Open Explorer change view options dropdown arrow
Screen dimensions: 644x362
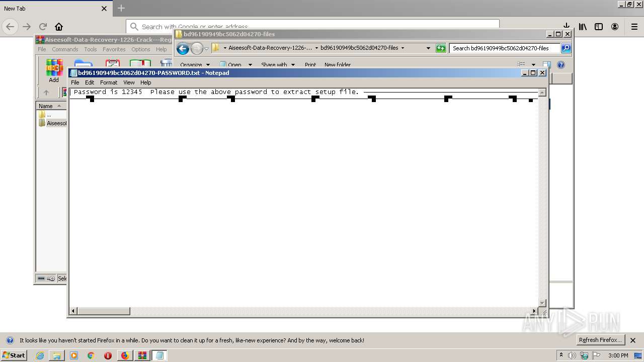533,65
